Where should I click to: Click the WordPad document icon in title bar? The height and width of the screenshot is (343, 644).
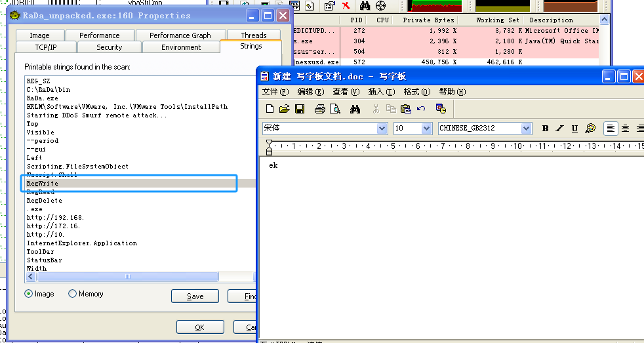point(265,77)
